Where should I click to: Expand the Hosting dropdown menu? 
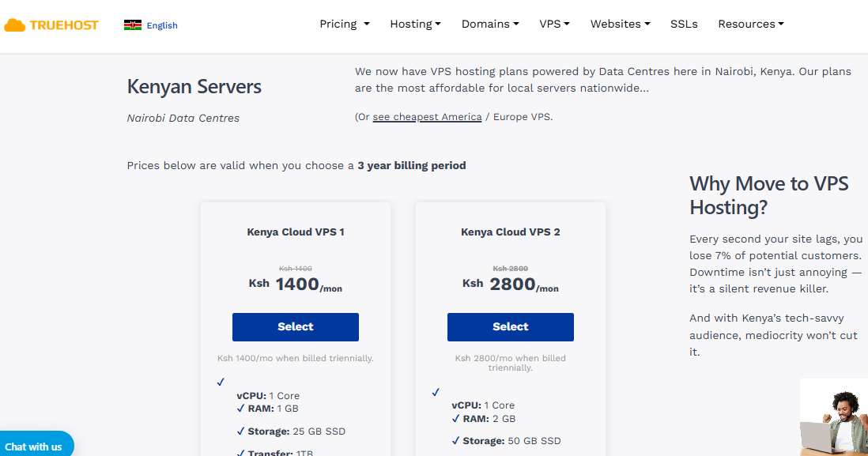pyautogui.click(x=415, y=24)
